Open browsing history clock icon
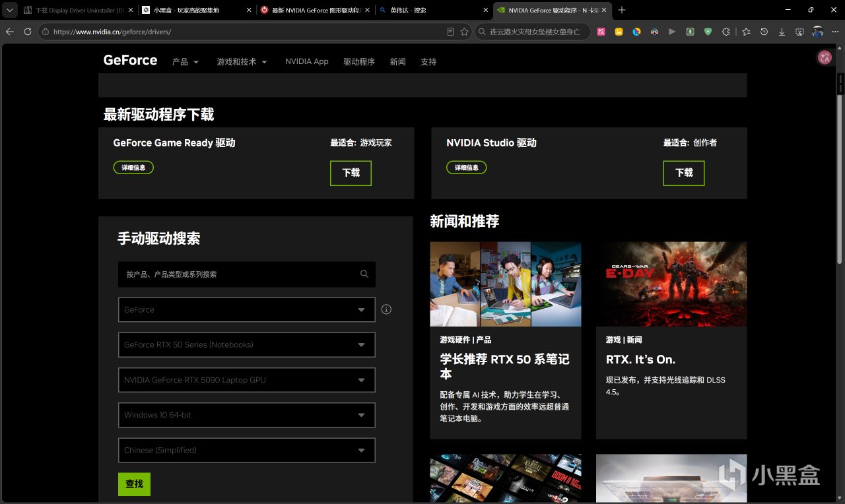This screenshot has width=845, height=504. (764, 32)
